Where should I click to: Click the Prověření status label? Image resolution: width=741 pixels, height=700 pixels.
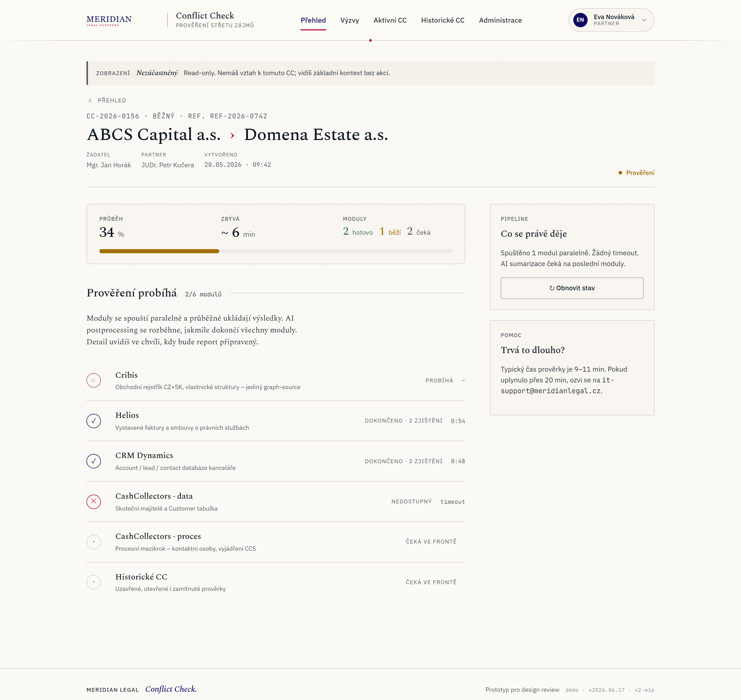(640, 173)
